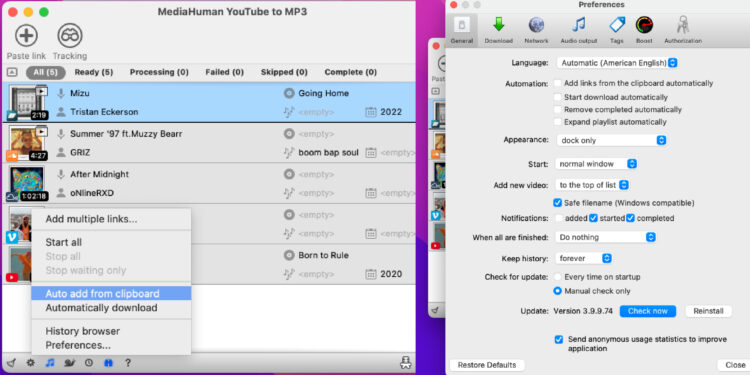The image size is (750, 375).
Task: Click the Paste link plus icon
Action: 26,35
